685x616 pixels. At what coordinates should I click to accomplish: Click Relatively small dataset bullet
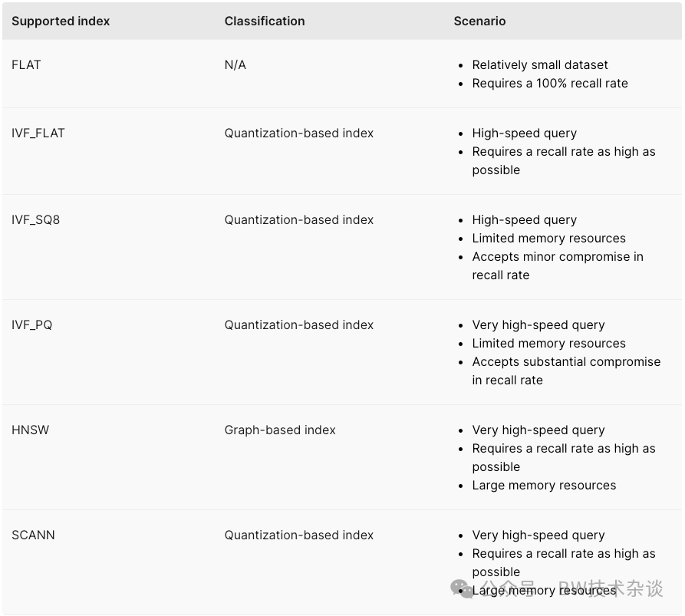(540, 65)
